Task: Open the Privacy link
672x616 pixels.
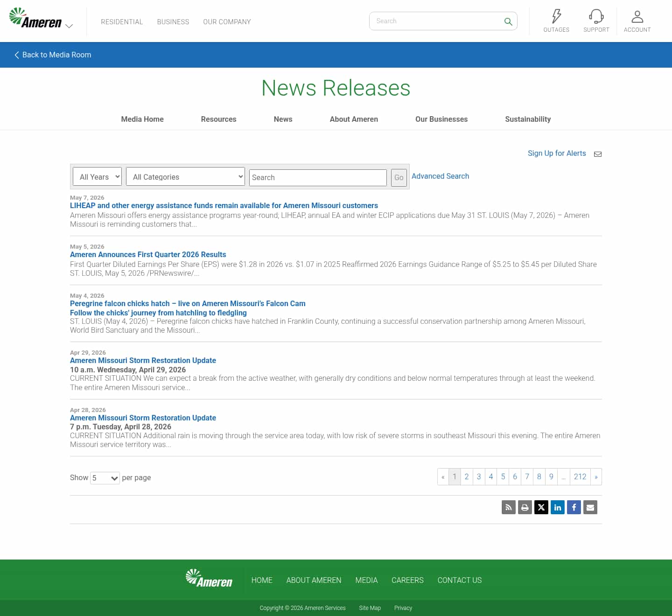Action: (403, 608)
